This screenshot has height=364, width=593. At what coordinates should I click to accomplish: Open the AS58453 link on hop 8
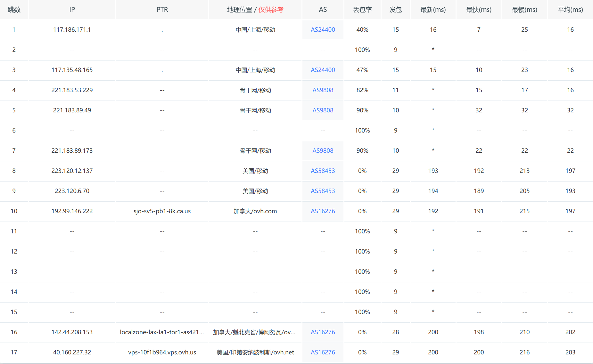[x=322, y=171]
